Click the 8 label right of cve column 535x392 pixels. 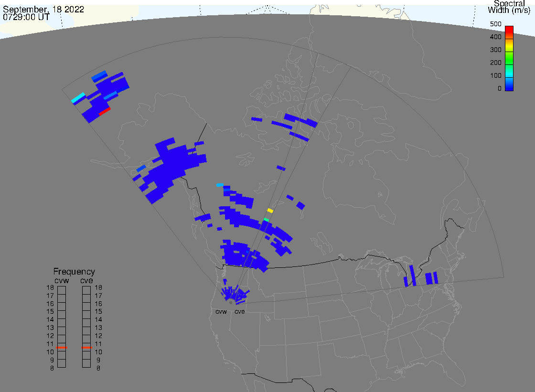98,369
